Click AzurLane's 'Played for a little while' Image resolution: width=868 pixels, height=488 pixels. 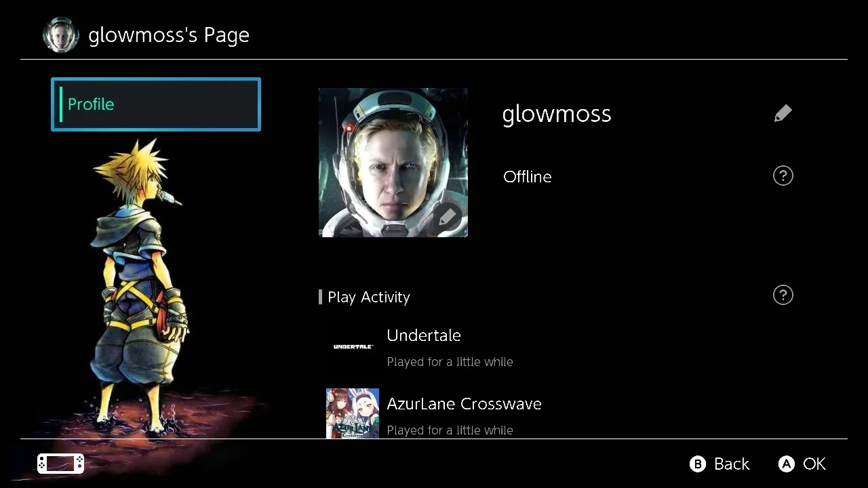450,430
